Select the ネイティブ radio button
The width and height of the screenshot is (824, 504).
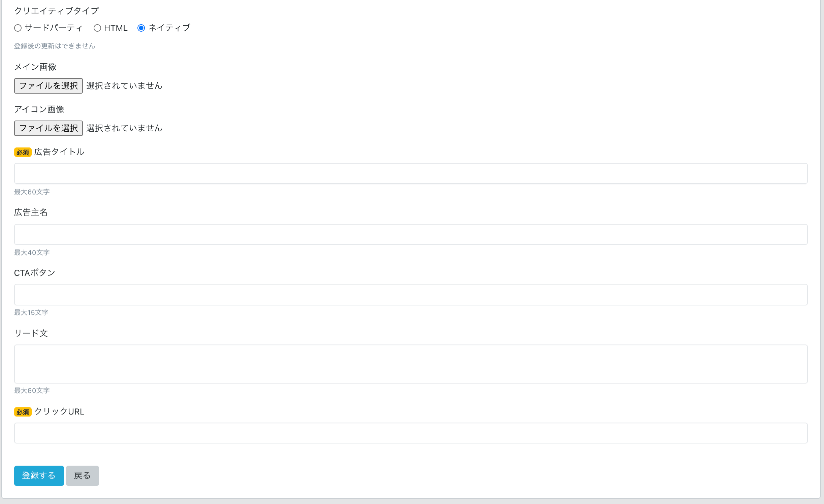141,28
